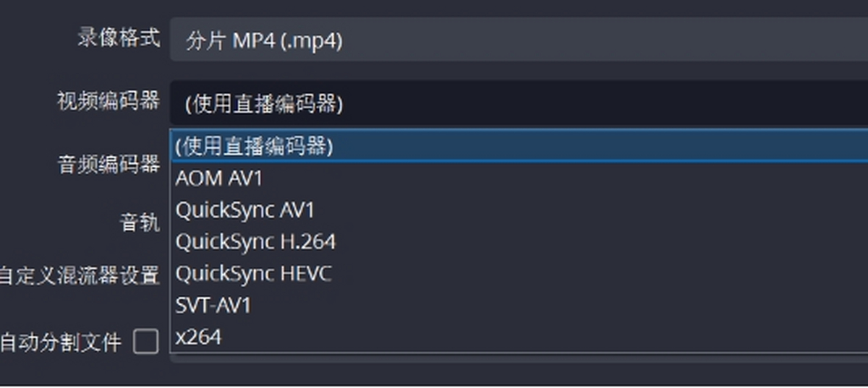
Task: Click empty space right of QuickSync HEVC
Action: click(x=600, y=274)
